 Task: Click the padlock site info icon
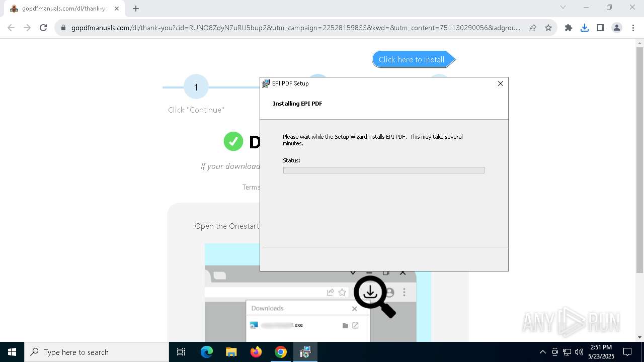pos(63,28)
